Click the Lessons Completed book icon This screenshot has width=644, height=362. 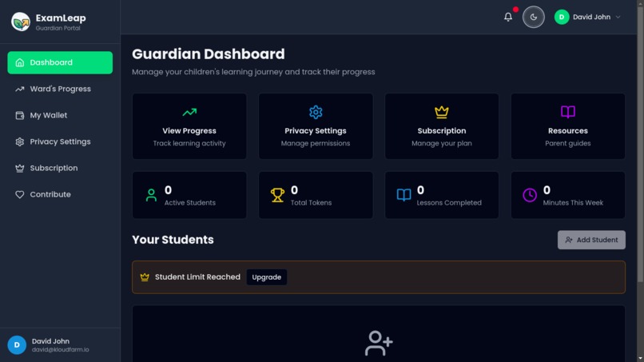403,195
